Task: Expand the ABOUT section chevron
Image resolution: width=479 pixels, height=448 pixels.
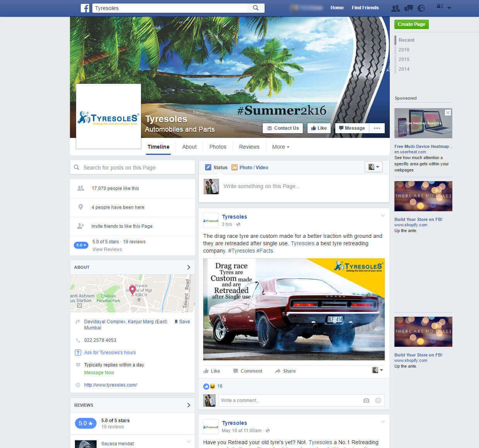Action: click(x=189, y=267)
